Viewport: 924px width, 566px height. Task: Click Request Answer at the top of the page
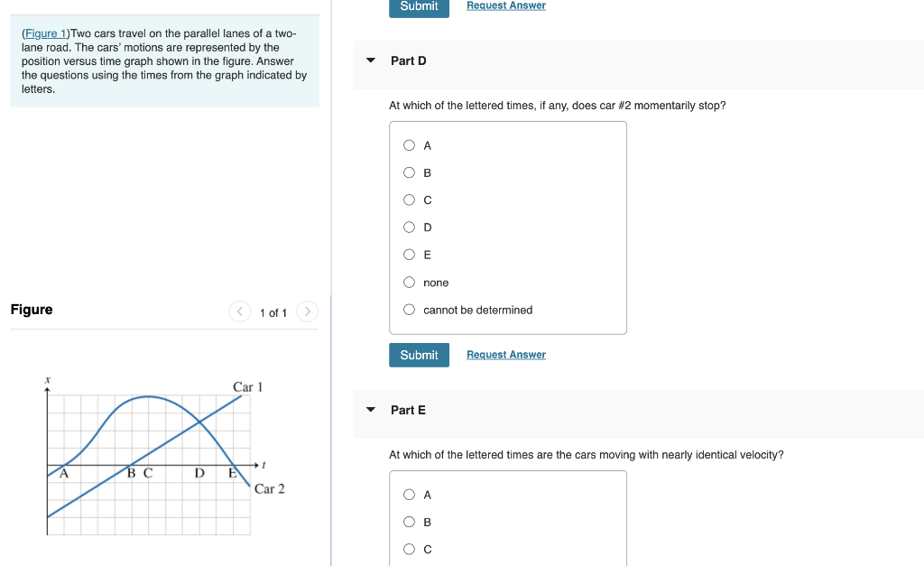point(505,5)
